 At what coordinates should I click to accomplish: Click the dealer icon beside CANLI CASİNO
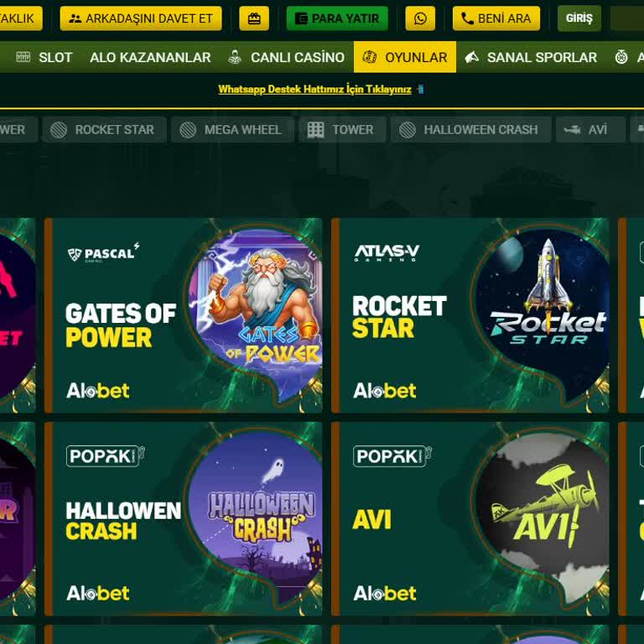coord(235,57)
